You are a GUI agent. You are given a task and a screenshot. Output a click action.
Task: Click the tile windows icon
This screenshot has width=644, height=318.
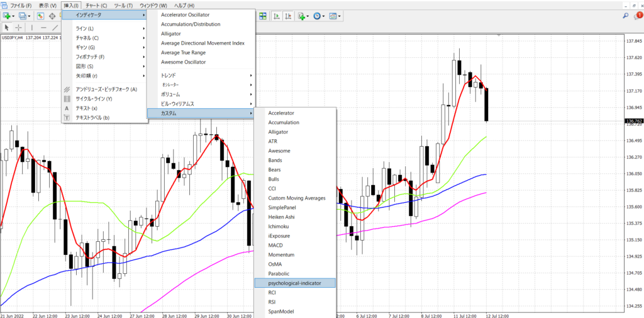point(262,16)
